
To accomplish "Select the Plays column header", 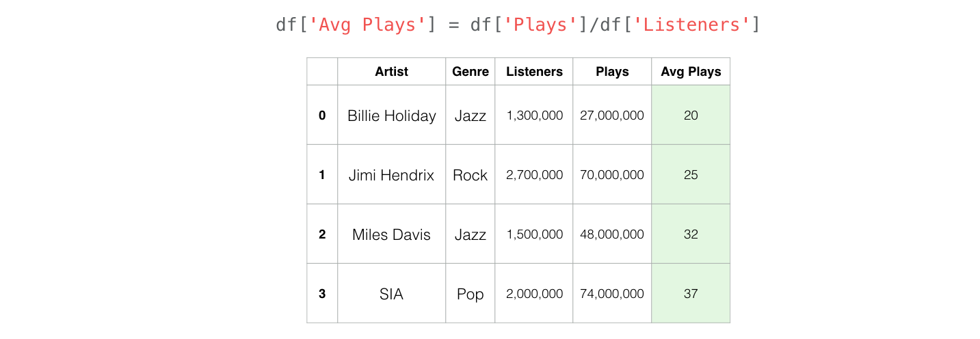I will [x=612, y=72].
